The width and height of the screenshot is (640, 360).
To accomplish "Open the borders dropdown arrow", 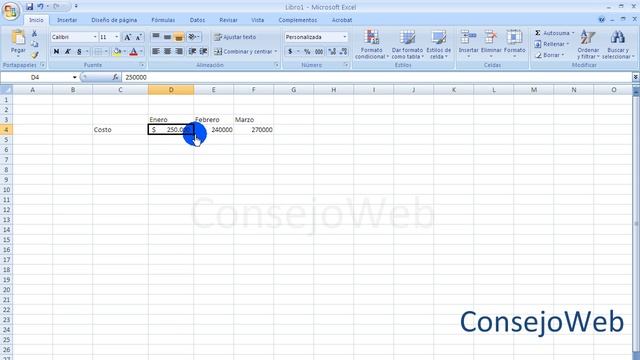I will click(x=106, y=51).
